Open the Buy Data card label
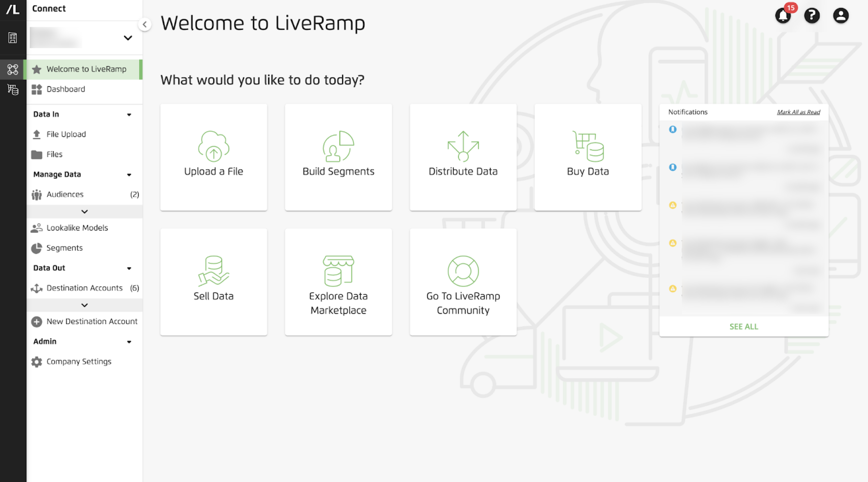The height and width of the screenshot is (482, 868). point(588,171)
